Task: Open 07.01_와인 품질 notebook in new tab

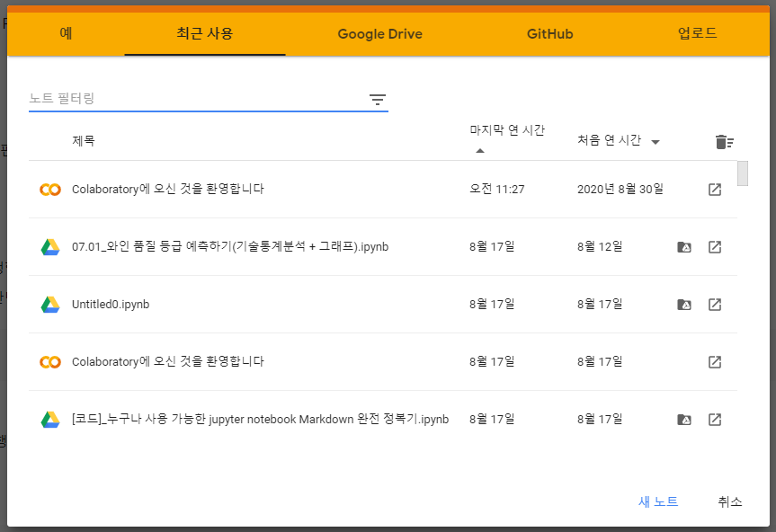Action: tap(715, 247)
